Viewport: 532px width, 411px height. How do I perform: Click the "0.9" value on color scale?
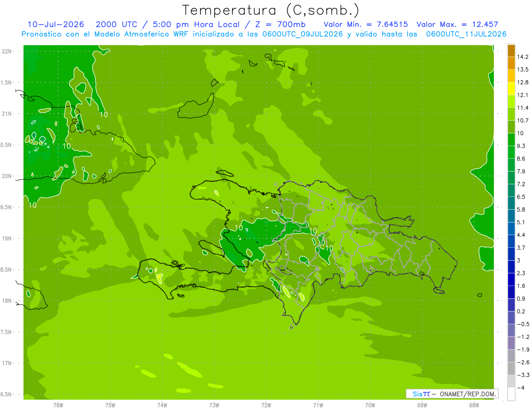521,298
